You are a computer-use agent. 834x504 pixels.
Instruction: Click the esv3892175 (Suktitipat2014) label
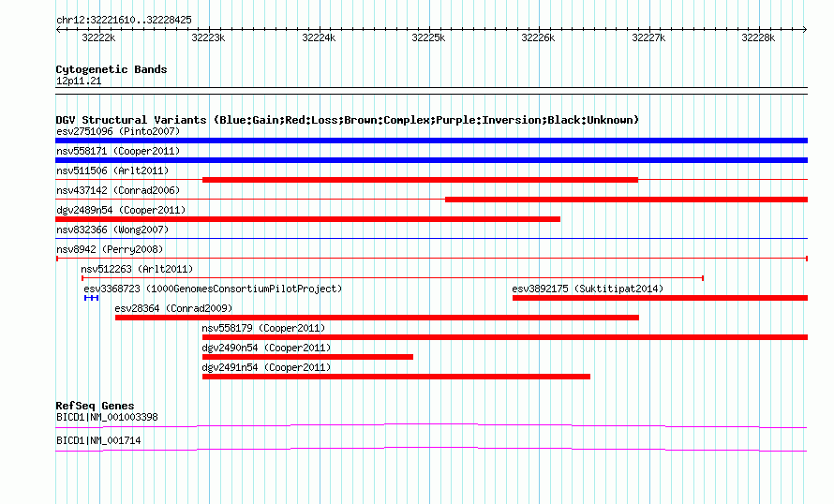pyautogui.click(x=588, y=289)
